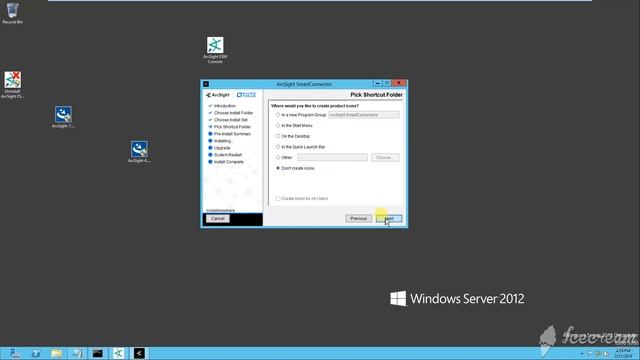Viewport: 640px width, 360px height.
Task: Open Server Manager from the taskbar
Action: click(x=15, y=353)
